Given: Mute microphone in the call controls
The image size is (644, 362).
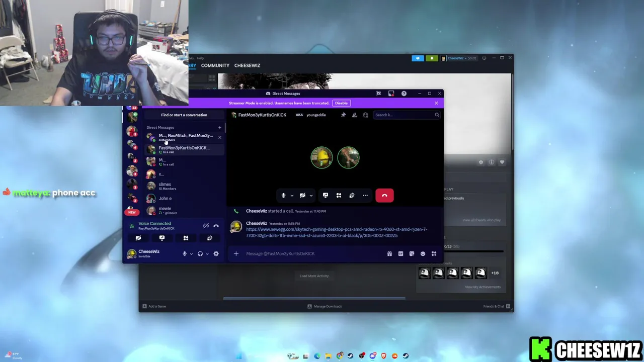Looking at the screenshot, I should tap(283, 196).
